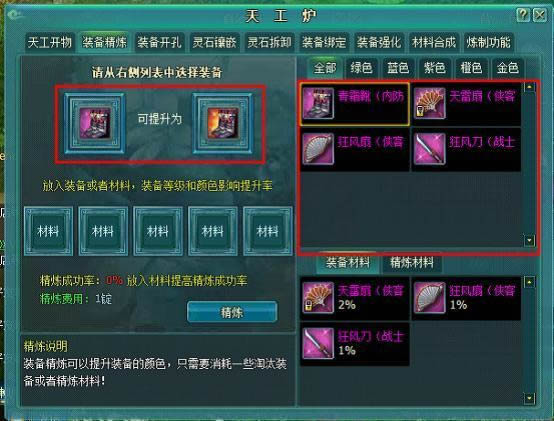
Task: Add 狂风扇 1% material icon from lower list
Action: (430, 297)
